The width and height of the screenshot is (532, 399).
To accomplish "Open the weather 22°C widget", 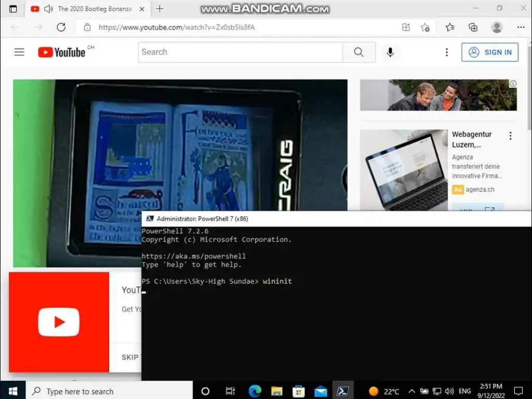I will 384,391.
